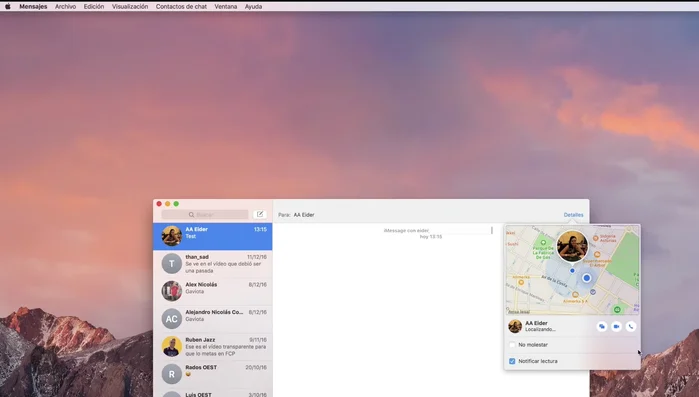Open the Visualización menu
This screenshot has height=397, width=699.
click(x=130, y=7)
